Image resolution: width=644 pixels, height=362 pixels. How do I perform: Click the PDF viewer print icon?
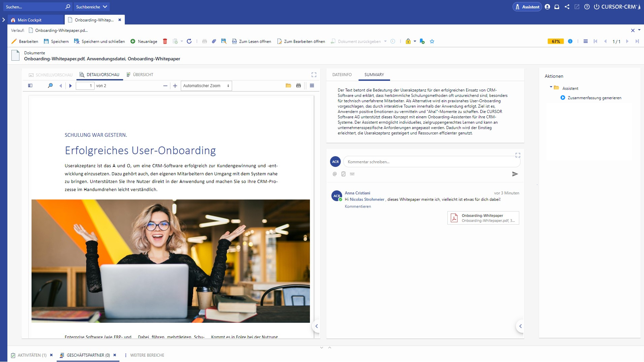click(299, 86)
